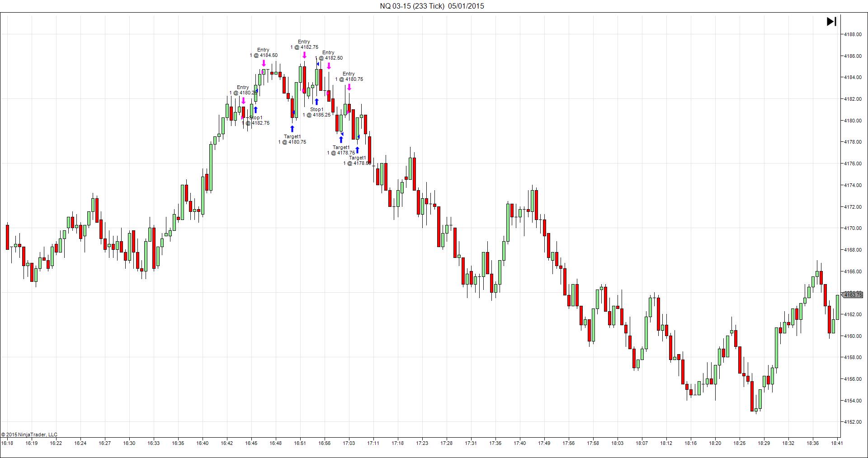Screen dimensions: 868x458
Task: Click the 16:18 time axis label
Action: 7,443
